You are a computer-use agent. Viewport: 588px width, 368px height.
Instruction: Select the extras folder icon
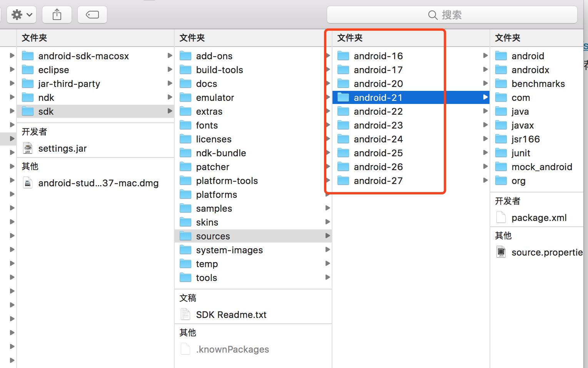pos(185,112)
